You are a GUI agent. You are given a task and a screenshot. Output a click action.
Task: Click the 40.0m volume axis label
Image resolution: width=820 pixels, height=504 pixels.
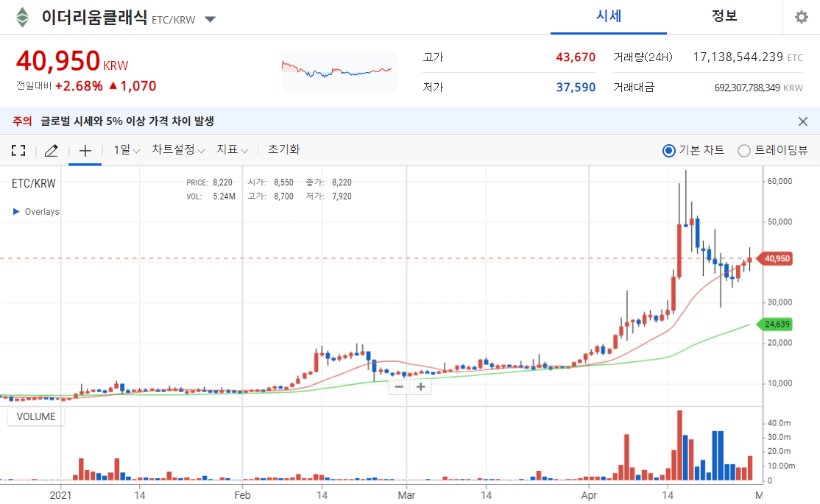(x=779, y=423)
